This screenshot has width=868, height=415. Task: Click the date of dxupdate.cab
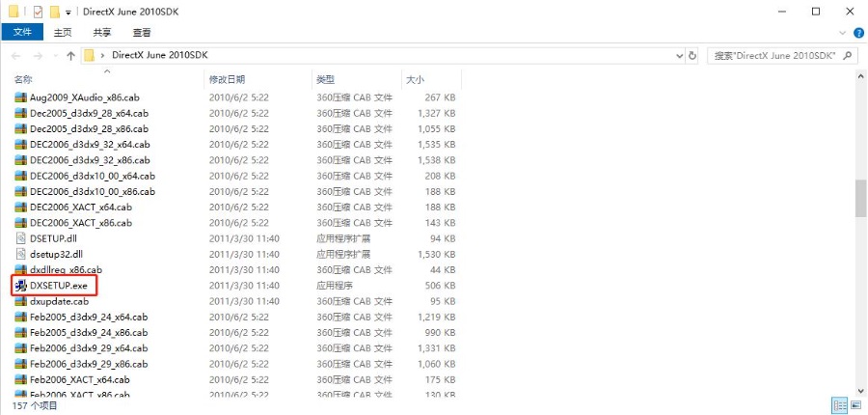tap(244, 301)
